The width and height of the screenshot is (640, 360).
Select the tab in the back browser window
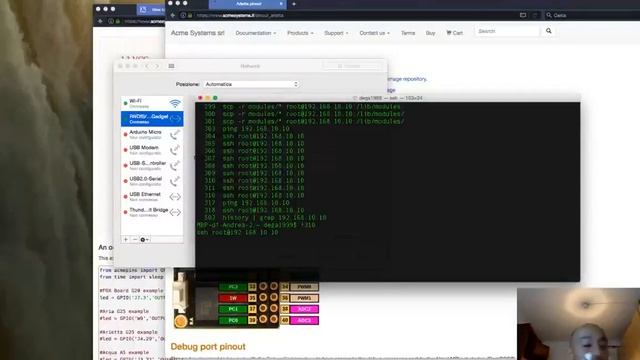pyautogui.click(x=150, y=9)
